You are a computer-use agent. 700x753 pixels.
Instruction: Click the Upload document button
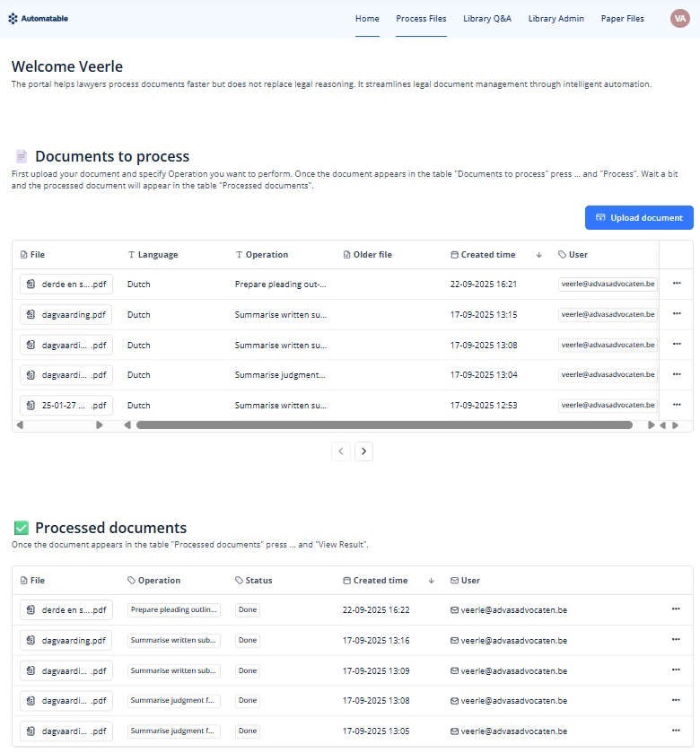point(639,217)
